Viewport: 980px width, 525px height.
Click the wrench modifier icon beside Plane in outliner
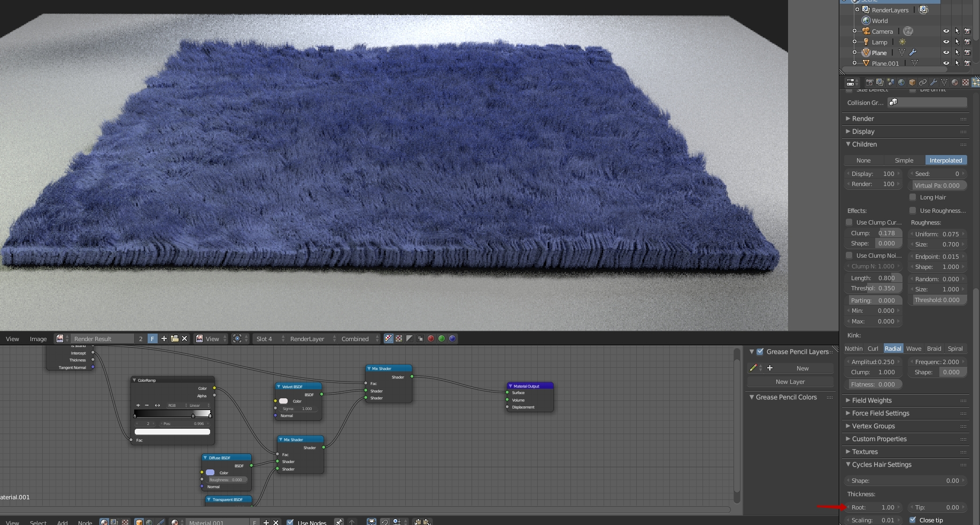tap(913, 52)
